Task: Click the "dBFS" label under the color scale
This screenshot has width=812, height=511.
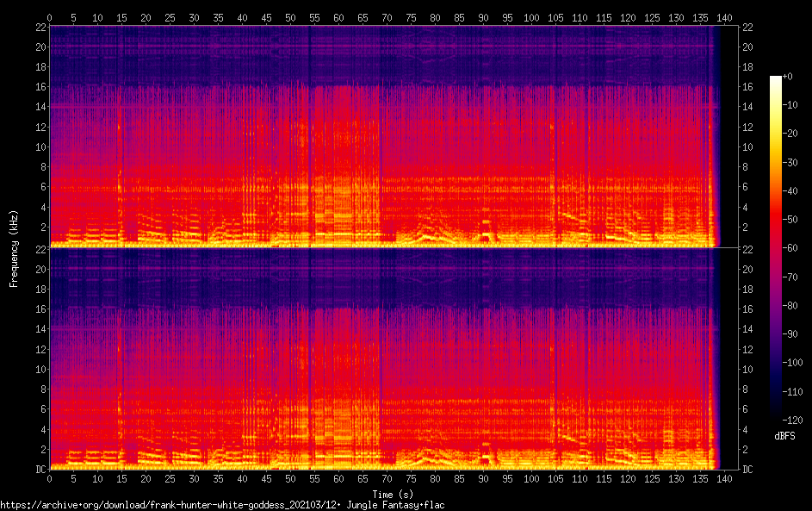Action: coord(784,436)
